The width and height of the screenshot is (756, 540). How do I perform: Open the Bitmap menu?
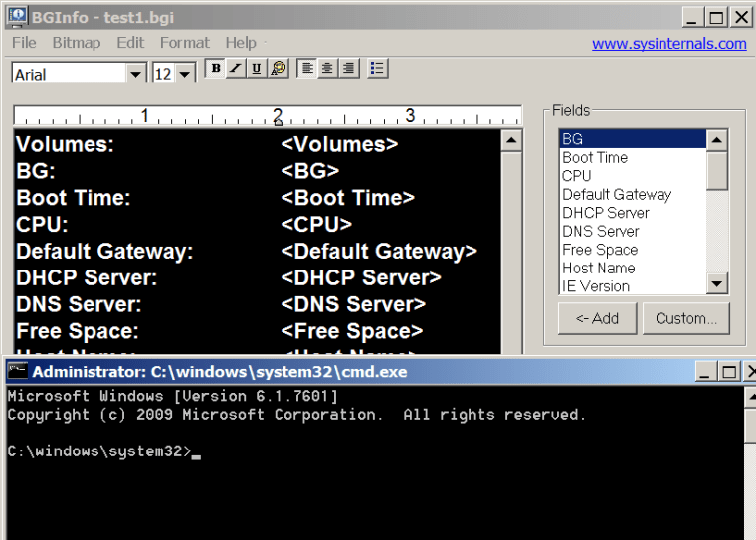tap(77, 43)
